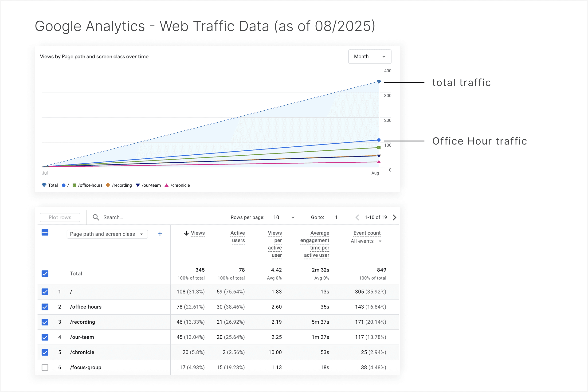Sort by the Event count column
The image size is (588, 392).
(x=367, y=233)
